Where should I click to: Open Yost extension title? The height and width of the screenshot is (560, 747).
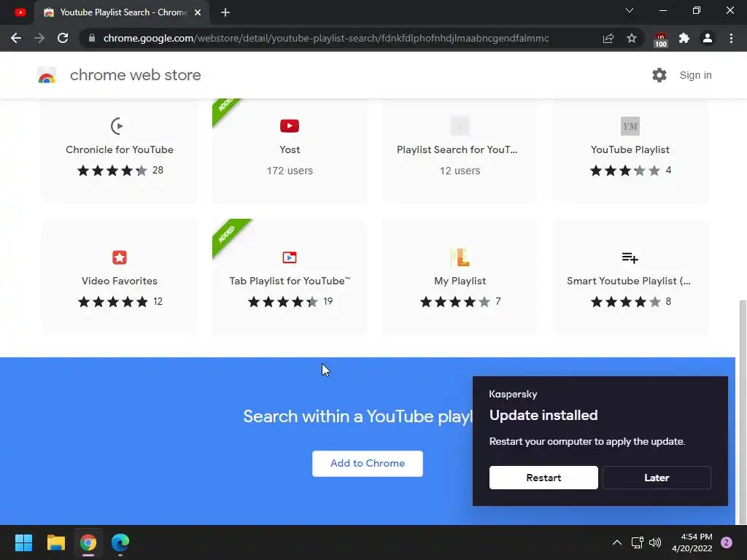(x=290, y=149)
